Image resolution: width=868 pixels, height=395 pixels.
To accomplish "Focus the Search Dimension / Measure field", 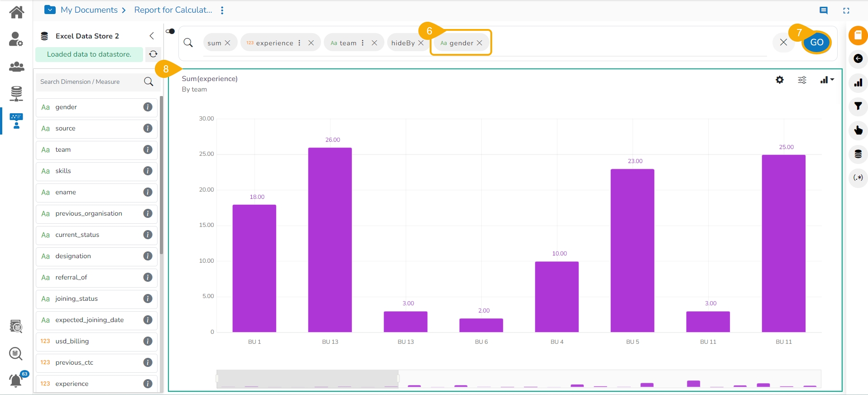I will click(x=91, y=82).
